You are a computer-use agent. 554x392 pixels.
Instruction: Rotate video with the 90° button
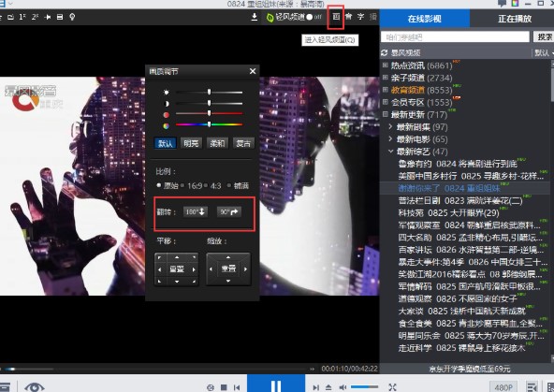point(229,211)
